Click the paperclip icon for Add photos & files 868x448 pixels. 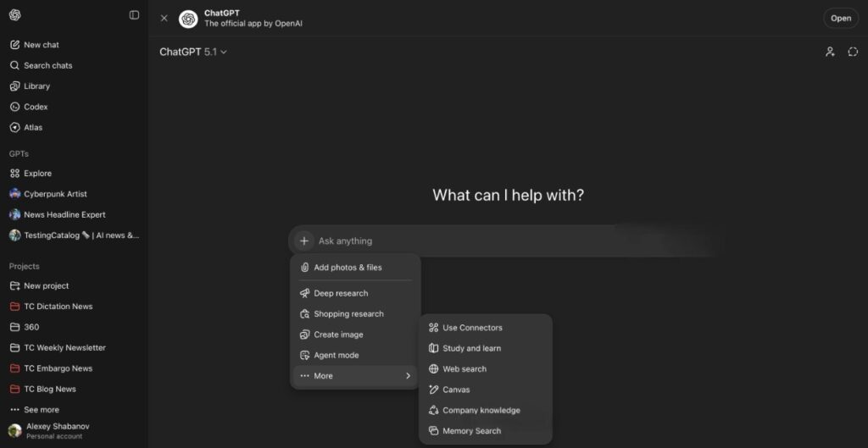(304, 267)
